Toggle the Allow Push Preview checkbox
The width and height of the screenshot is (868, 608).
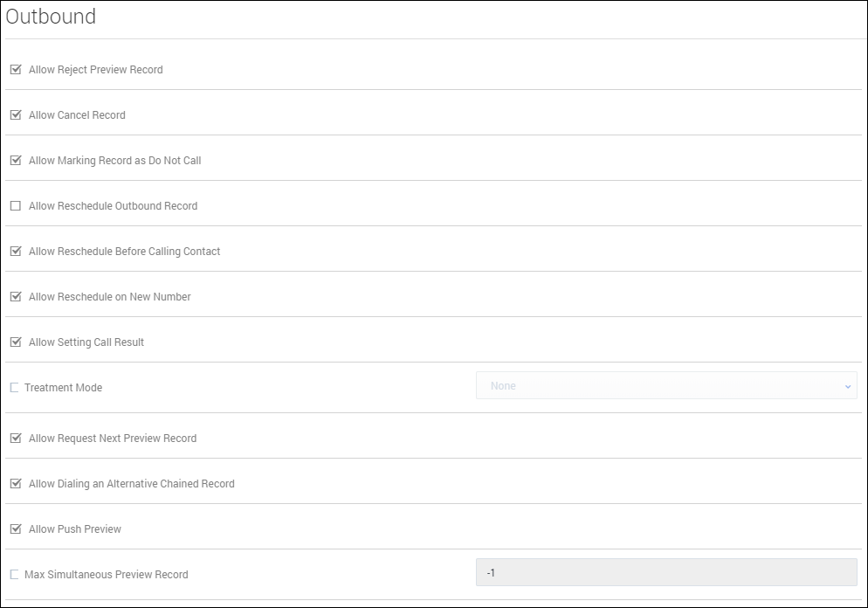pos(16,529)
